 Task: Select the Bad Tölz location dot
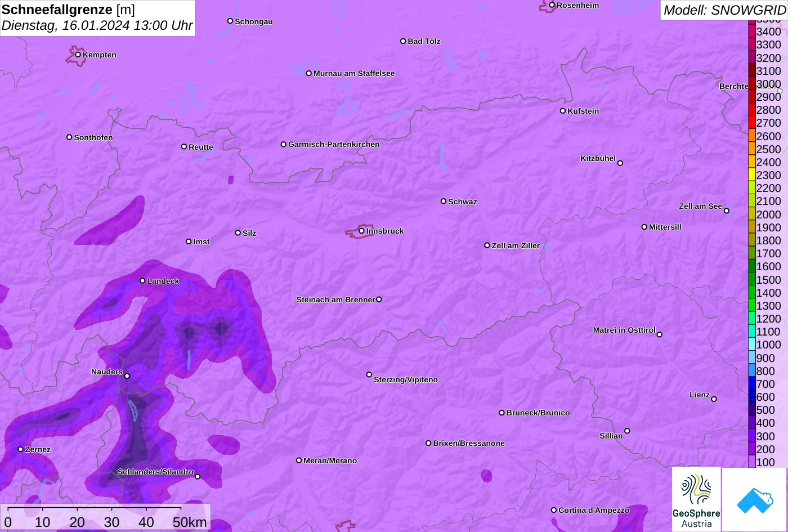point(403,41)
